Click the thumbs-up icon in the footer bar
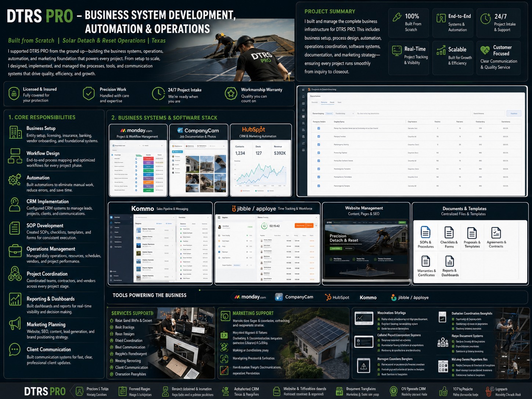Viewport: 532px width, 399px height. (x=444, y=391)
